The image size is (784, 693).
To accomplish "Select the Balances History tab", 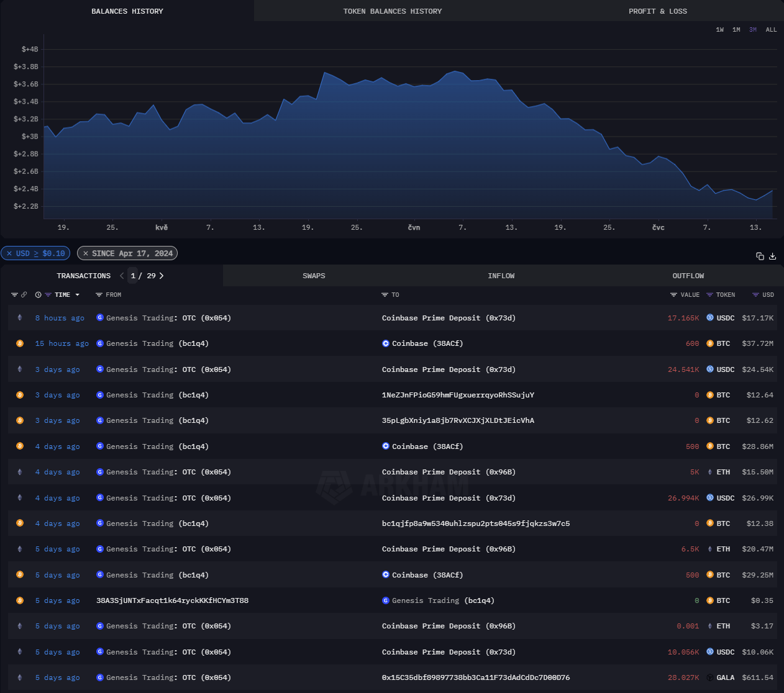I will (x=127, y=11).
